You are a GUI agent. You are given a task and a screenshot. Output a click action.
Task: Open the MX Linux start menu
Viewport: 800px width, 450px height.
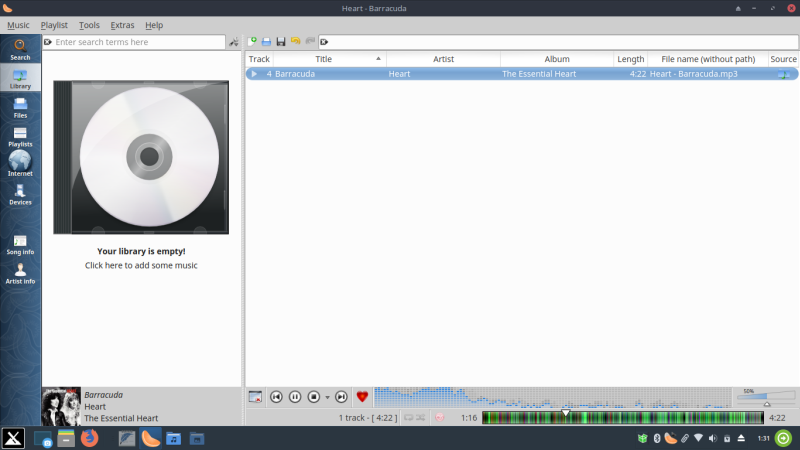coord(13,438)
